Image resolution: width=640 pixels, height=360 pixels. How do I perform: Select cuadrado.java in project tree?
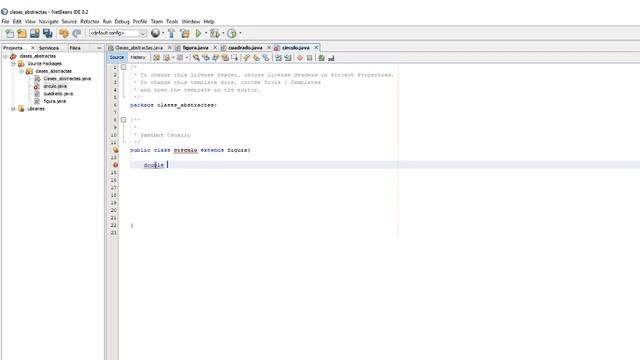click(x=58, y=94)
